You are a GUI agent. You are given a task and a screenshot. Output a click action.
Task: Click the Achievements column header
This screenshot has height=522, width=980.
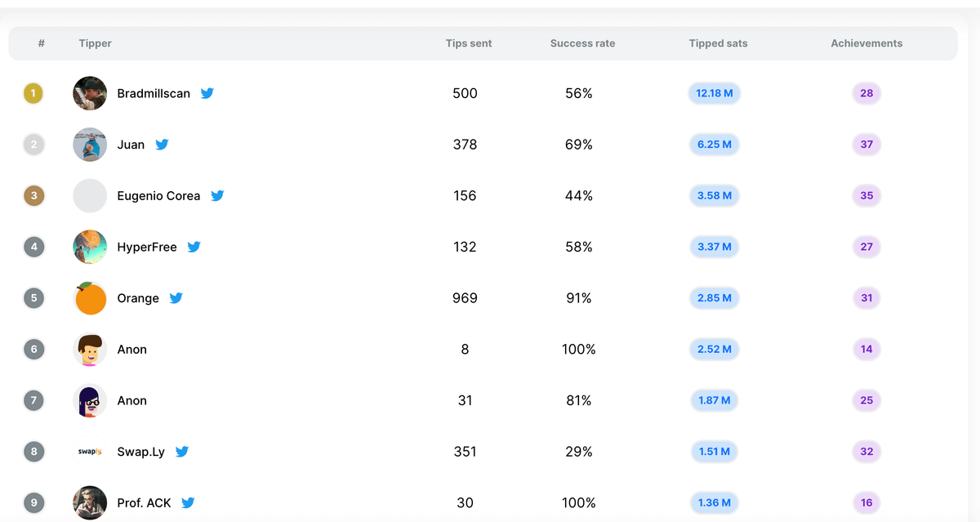pyautogui.click(x=866, y=43)
